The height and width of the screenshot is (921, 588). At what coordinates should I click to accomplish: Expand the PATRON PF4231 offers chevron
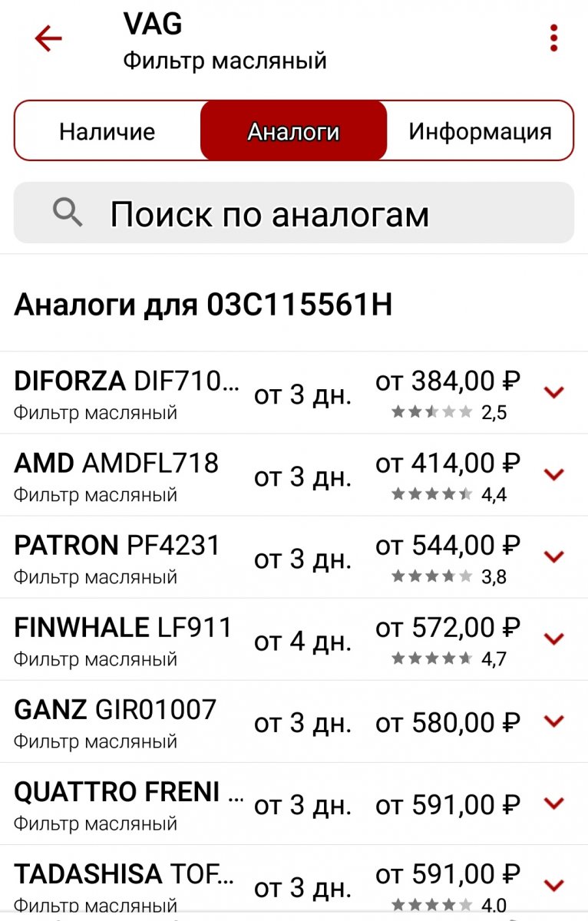tap(553, 557)
